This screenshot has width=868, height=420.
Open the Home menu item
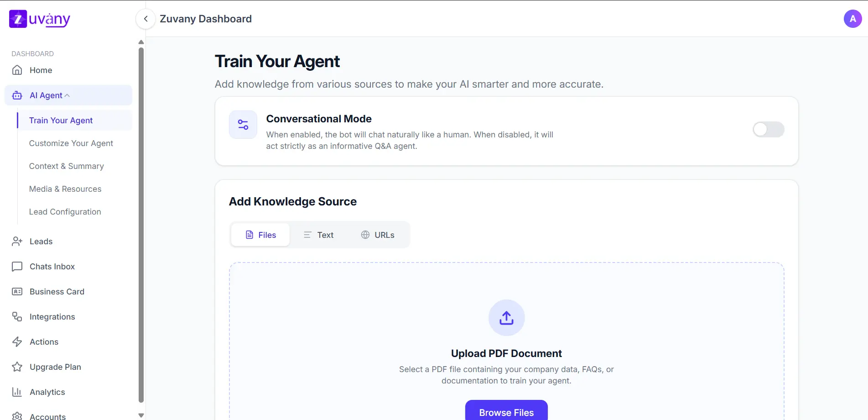pos(68,70)
